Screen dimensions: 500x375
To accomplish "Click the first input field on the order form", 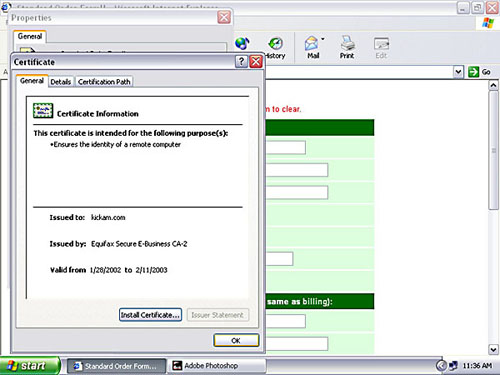I will coord(286,147).
